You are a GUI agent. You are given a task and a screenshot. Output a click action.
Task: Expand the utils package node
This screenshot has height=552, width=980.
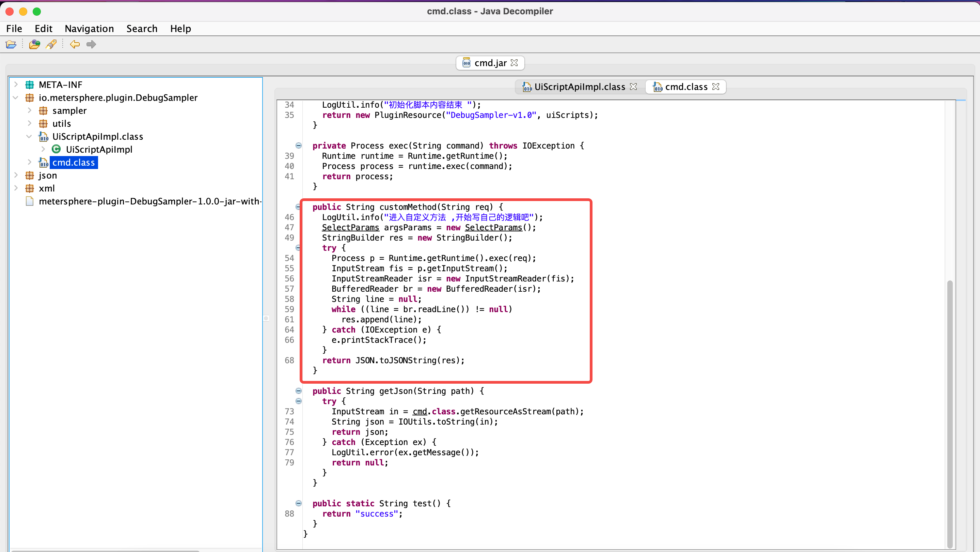click(x=30, y=123)
